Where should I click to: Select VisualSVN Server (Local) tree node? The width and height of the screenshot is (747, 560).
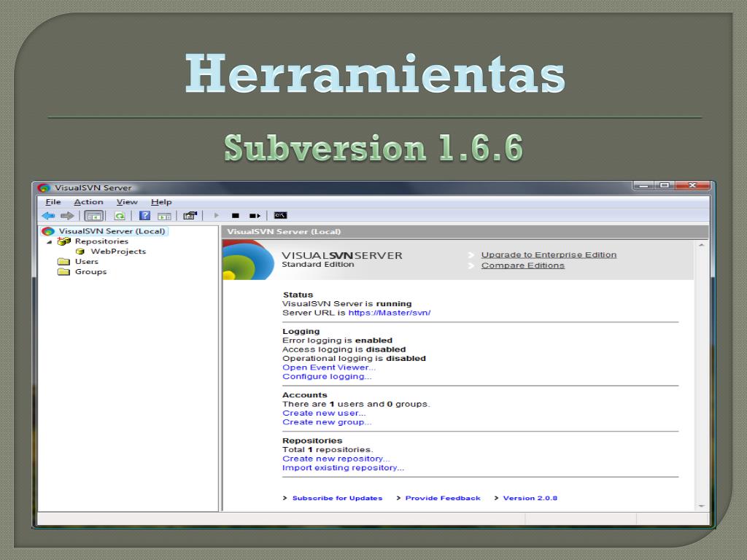coord(112,231)
